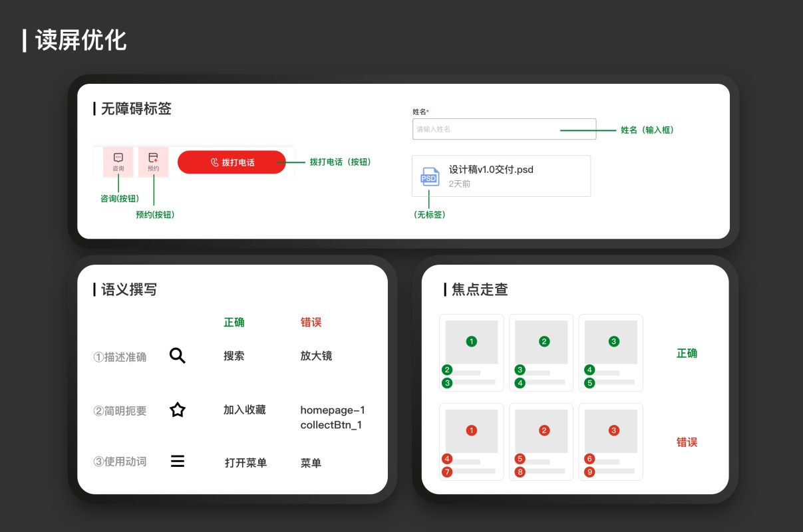
Task: Click the magnifier search icon
Action: click(x=177, y=355)
